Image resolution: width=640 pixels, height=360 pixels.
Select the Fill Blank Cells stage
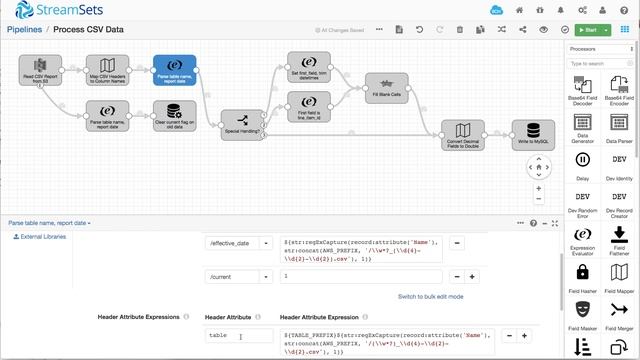[x=387, y=88]
